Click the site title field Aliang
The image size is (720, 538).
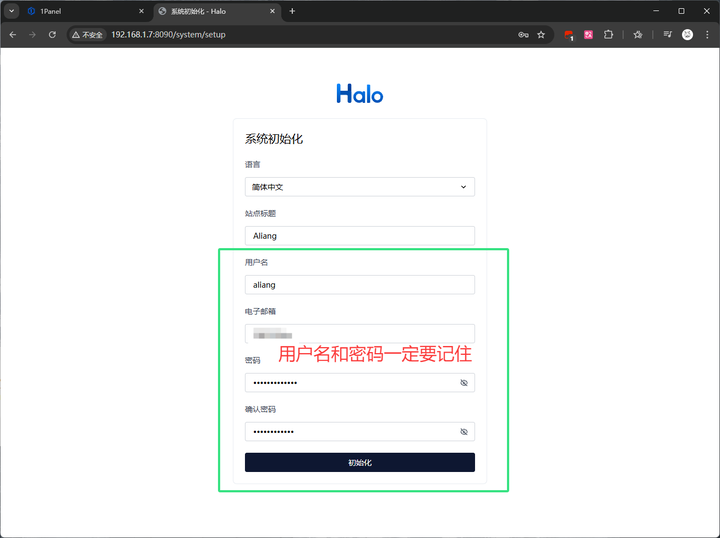pos(360,235)
